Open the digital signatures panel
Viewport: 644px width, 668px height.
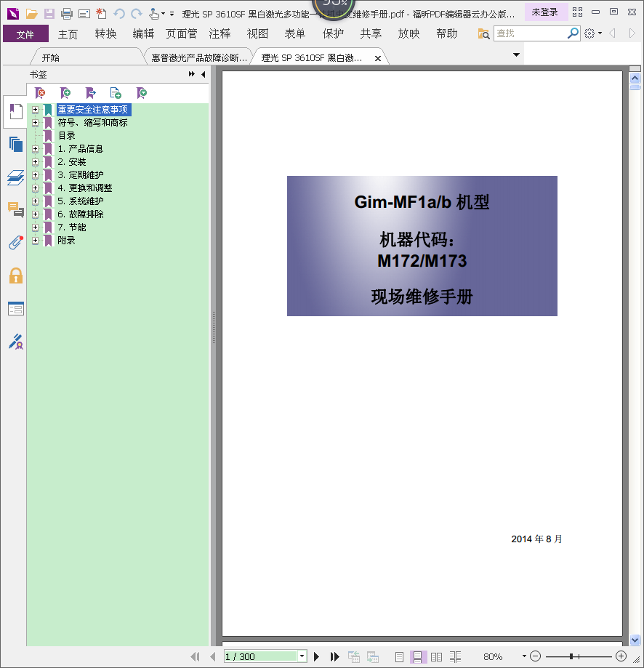tap(16, 342)
